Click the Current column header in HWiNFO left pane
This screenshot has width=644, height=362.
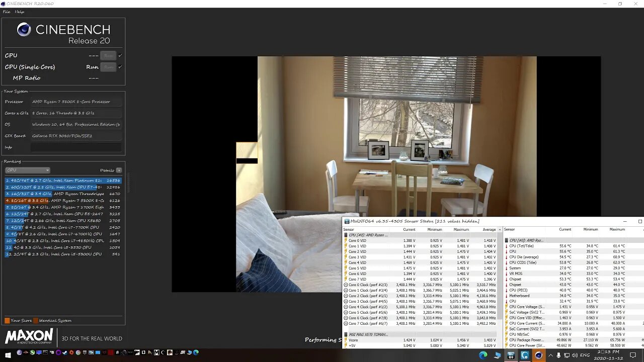point(409,229)
